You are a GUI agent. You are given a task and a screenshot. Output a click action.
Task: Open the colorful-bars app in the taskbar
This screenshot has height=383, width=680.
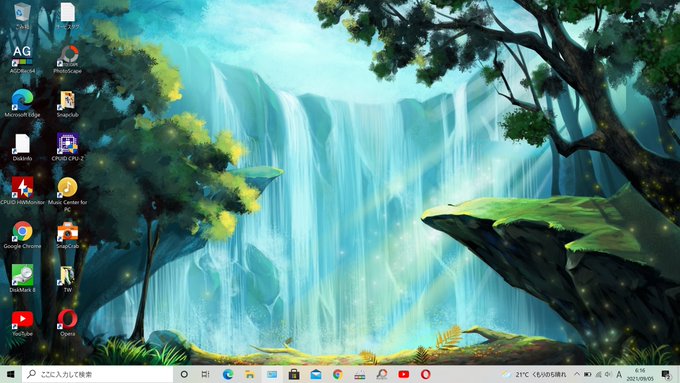pos(360,374)
